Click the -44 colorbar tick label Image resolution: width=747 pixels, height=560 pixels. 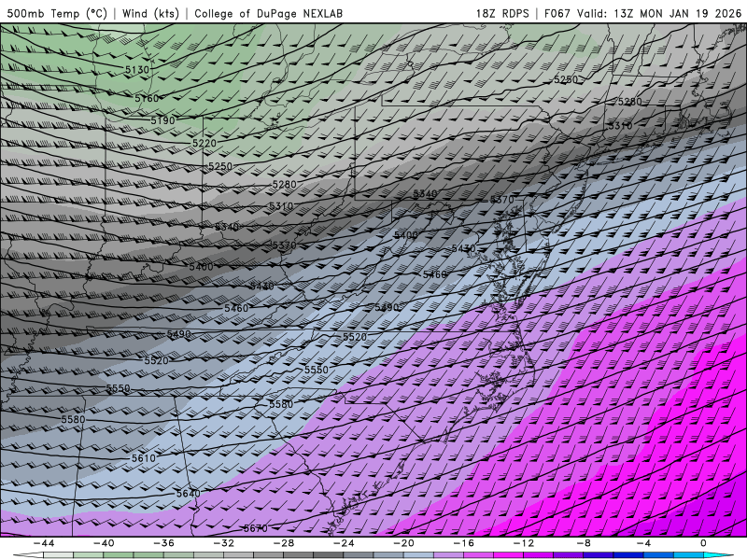pos(44,543)
